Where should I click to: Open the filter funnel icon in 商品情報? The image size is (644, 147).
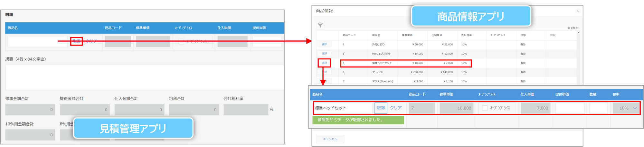click(x=320, y=25)
